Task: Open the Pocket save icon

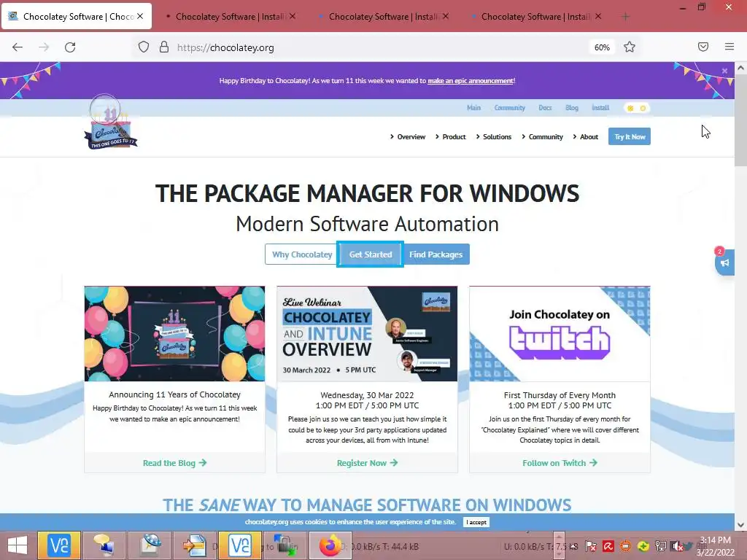Action: click(x=703, y=47)
